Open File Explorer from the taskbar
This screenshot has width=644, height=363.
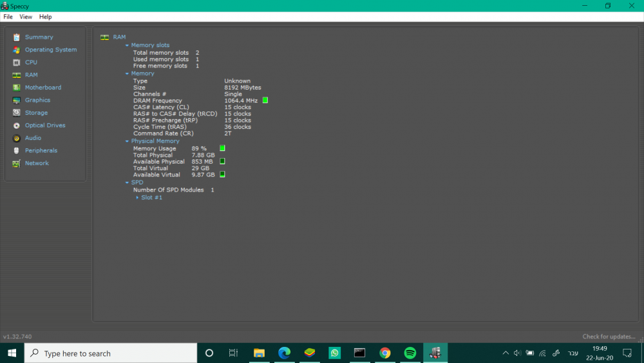point(259,353)
